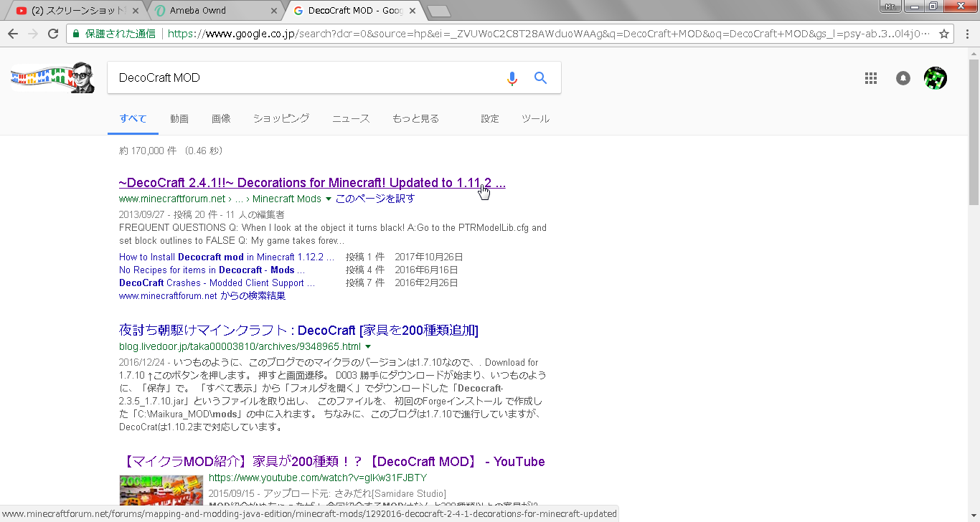The width and height of the screenshot is (980, 522).
Task: Open the DecoCraft 2.4.1 minecraftforum result
Action: click(312, 183)
